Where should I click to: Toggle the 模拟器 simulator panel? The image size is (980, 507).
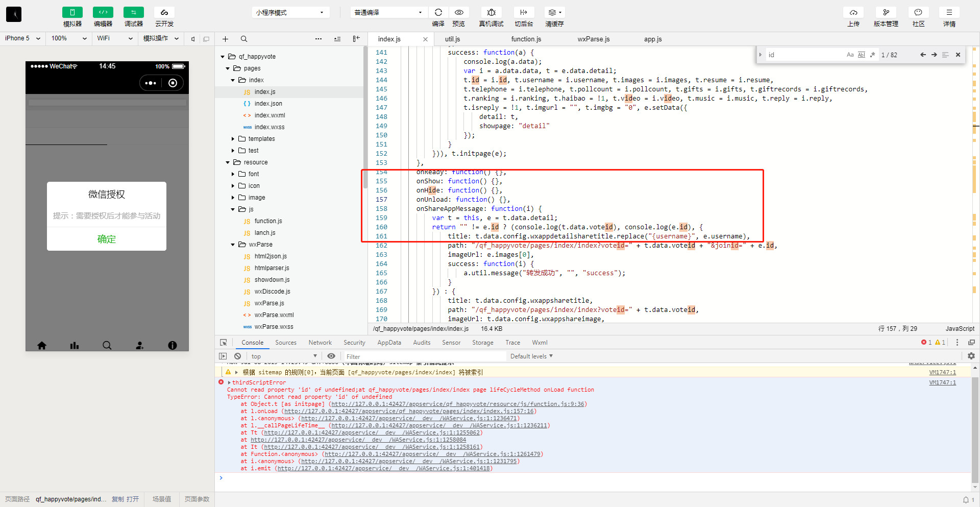pyautogui.click(x=72, y=13)
